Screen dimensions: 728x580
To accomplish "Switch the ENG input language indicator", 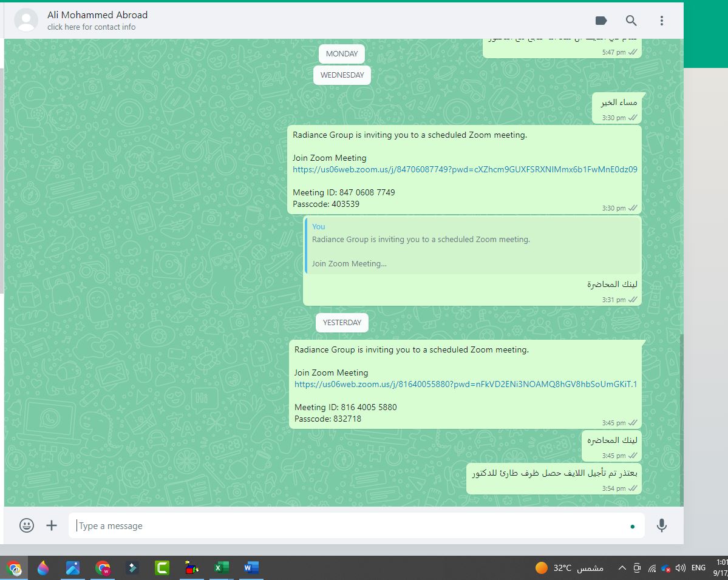I will [x=698, y=568].
